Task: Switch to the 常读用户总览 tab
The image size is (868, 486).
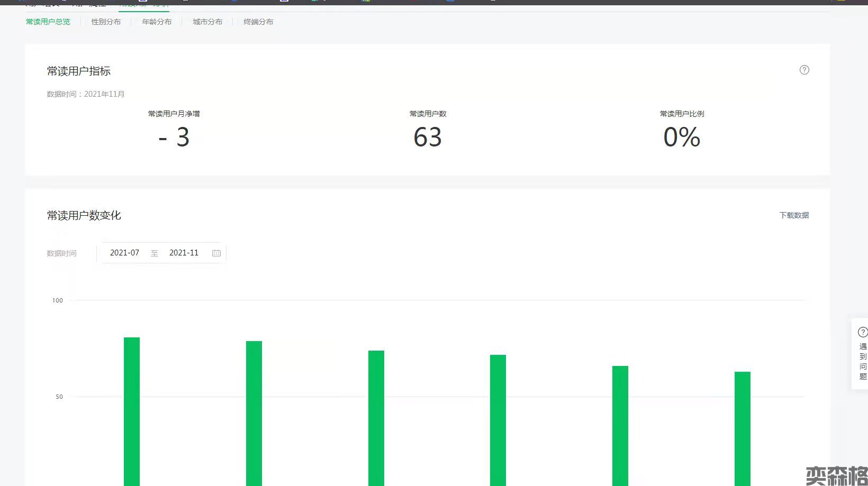Action: click(48, 22)
